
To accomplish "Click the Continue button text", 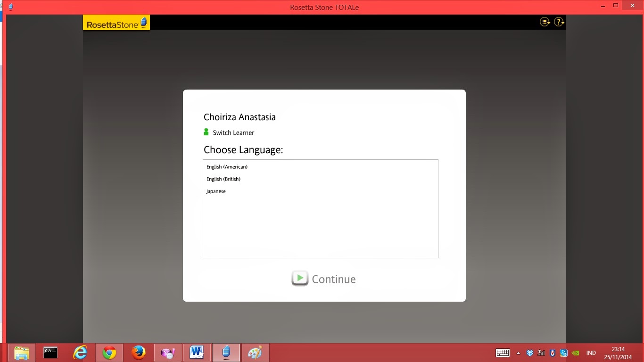I will [334, 279].
